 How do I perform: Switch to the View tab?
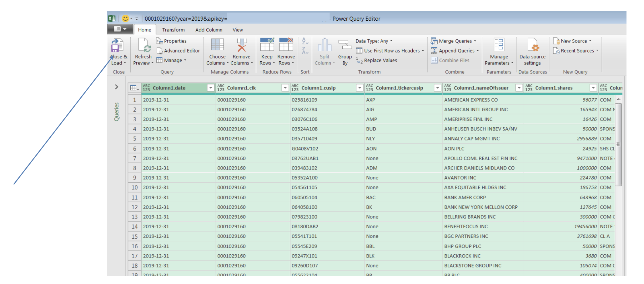coord(238,30)
